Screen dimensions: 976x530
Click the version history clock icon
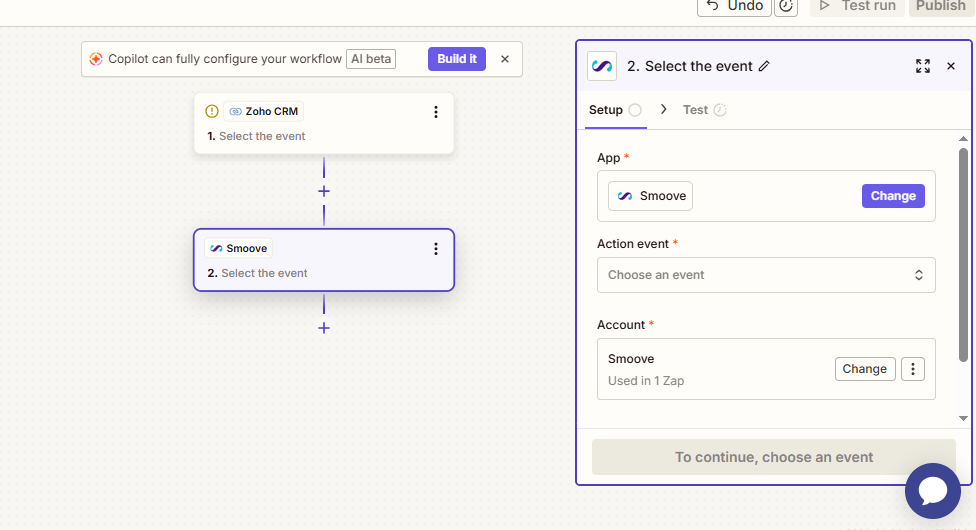point(786,6)
